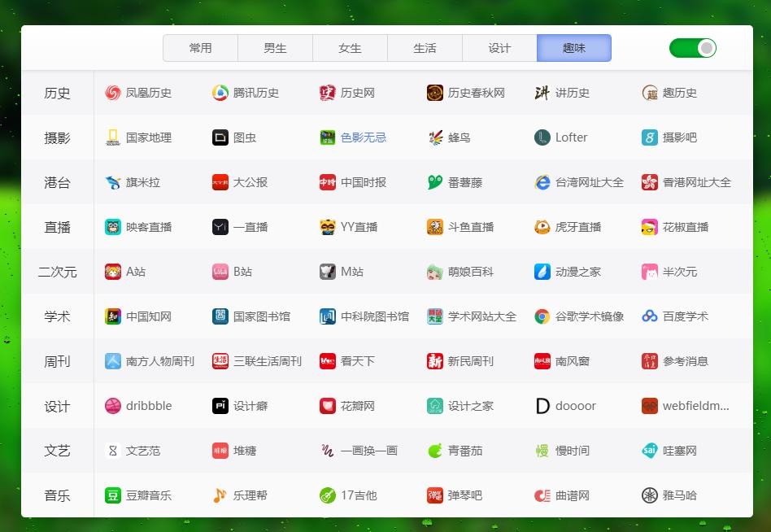
Task: Open the 台湾网址大全 IE icon
Action: point(542,182)
